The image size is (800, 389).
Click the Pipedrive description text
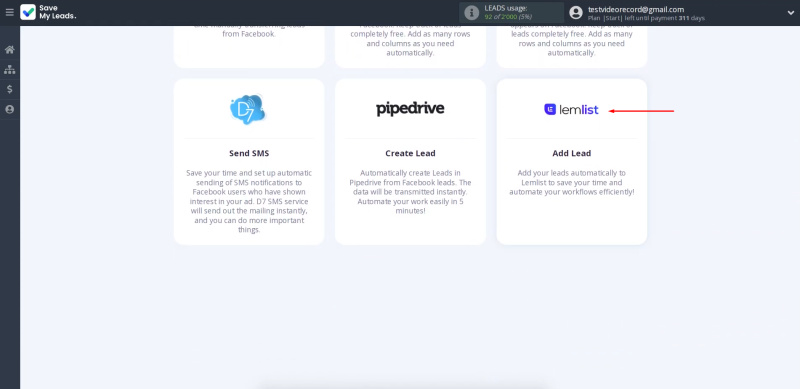coord(410,192)
